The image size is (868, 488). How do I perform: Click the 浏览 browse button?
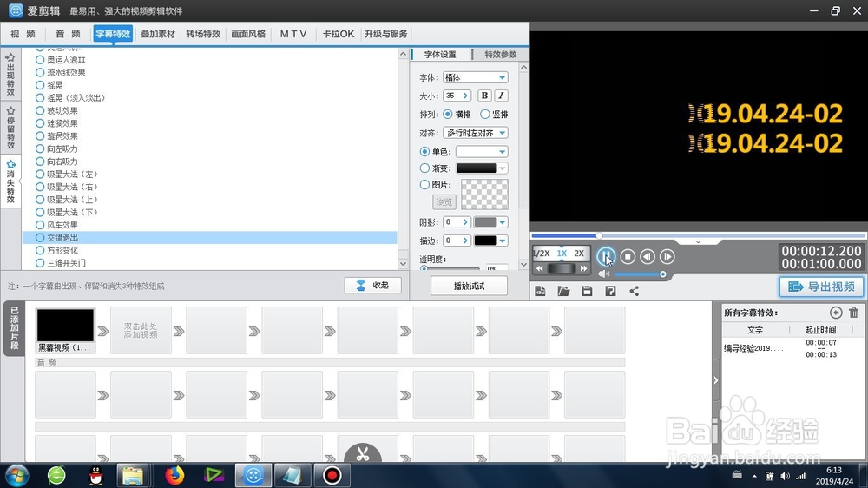pyautogui.click(x=444, y=201)
